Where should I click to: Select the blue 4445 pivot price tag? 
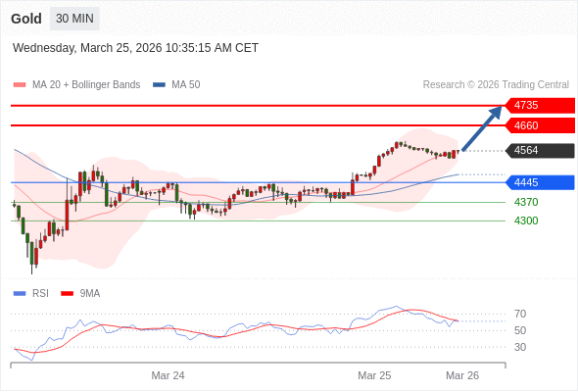click(540, 182)
